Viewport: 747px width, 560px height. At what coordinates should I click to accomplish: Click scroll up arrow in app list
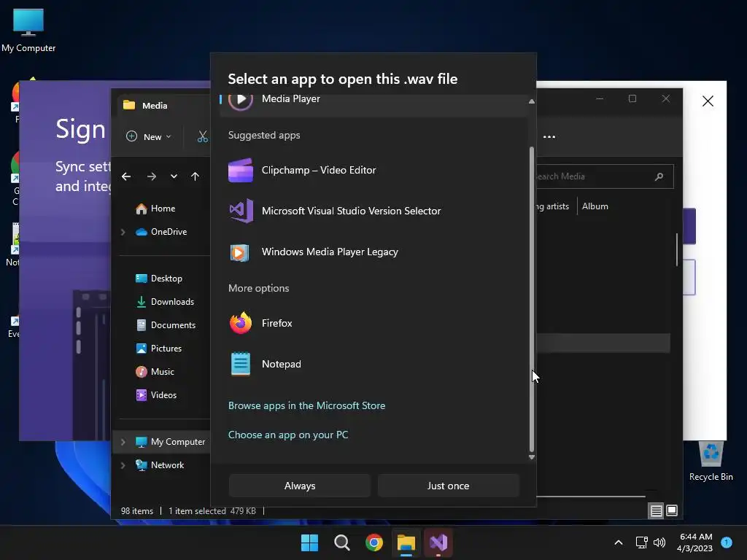pyautogui.click(x=532, y=101)
